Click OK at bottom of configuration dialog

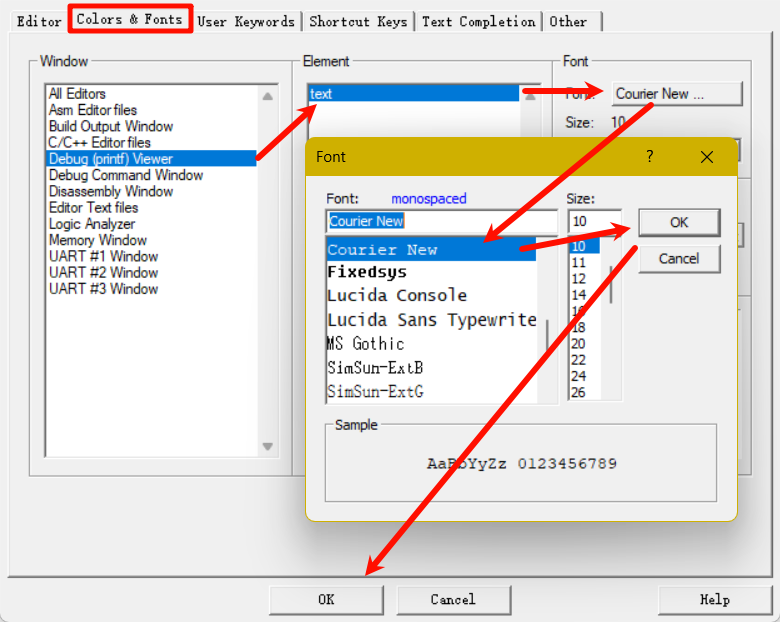tap(326, 600)
